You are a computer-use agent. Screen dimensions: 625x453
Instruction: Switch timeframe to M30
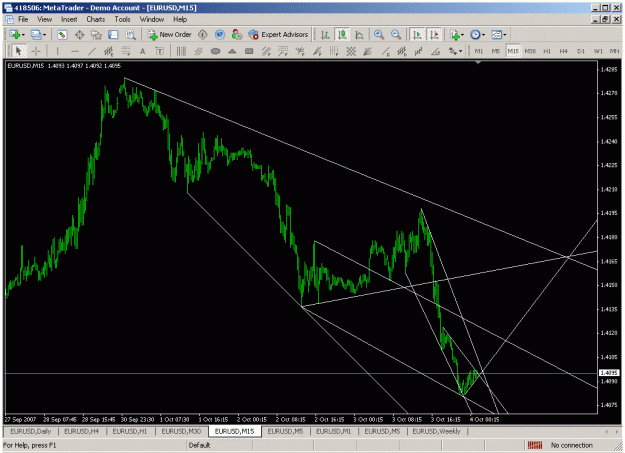530,51
